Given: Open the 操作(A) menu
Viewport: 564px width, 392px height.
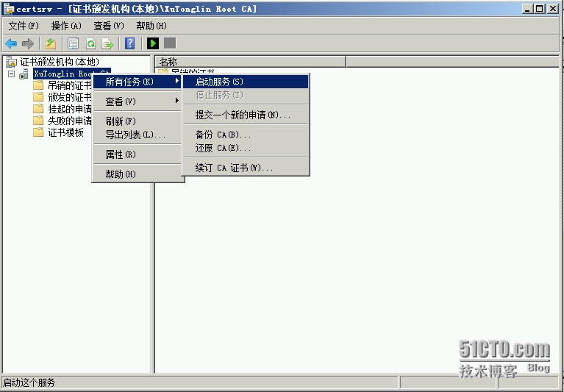Looking at the screenshot, I should pyautogui.click(x=66, y=26).
